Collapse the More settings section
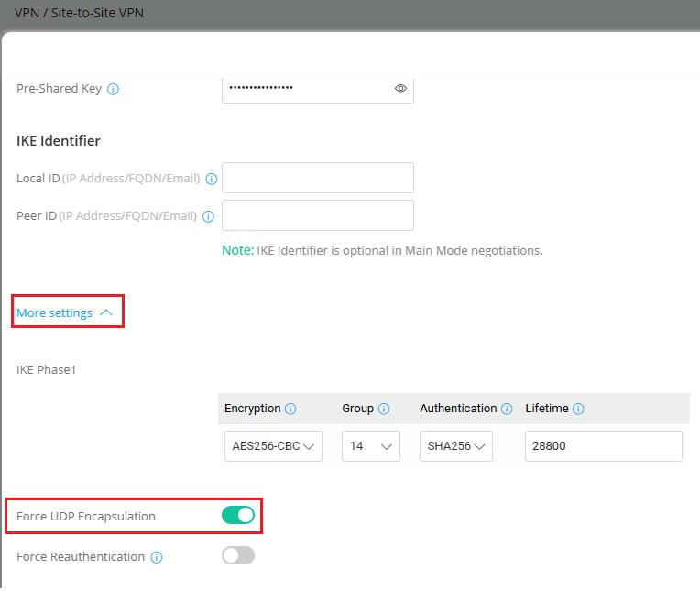This screenshot has height=591, width=700. coord(66,312)
